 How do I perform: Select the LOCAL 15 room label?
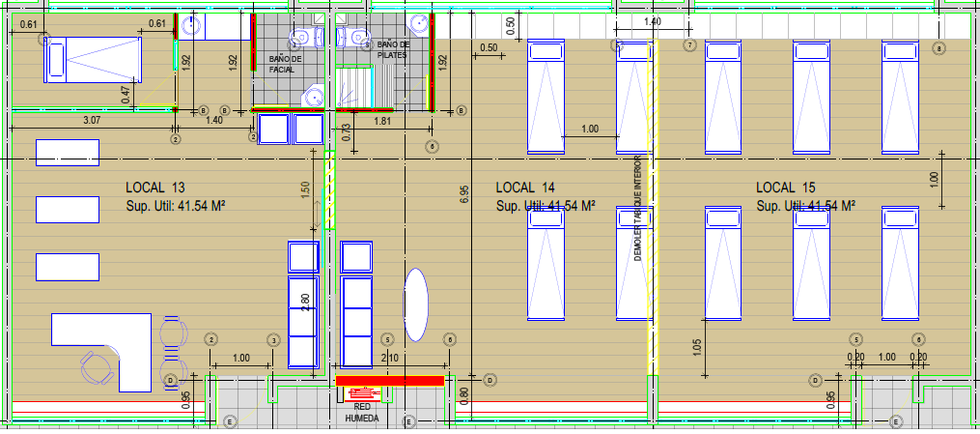click(x=785, y=187)
